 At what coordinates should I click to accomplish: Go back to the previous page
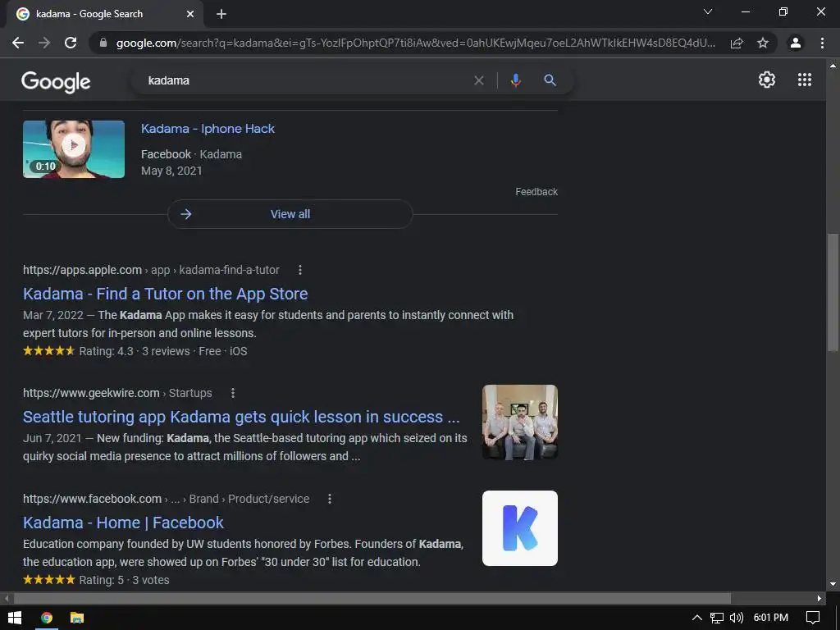click(18, 43)
